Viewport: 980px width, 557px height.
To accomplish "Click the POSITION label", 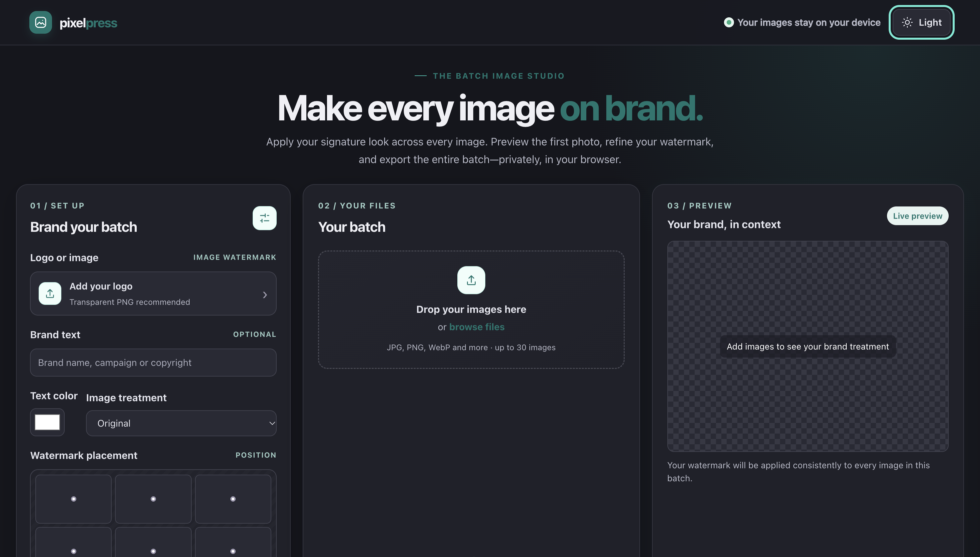I will coord(256,455).
